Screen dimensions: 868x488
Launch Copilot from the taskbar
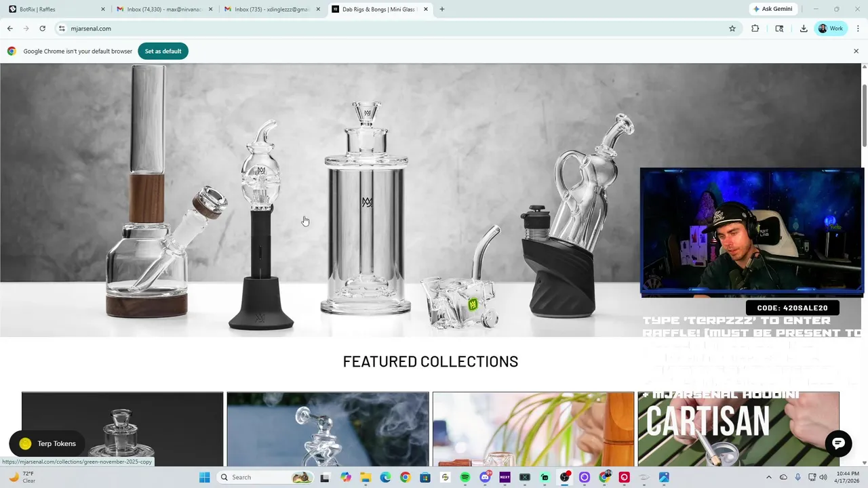pos(346,477)
